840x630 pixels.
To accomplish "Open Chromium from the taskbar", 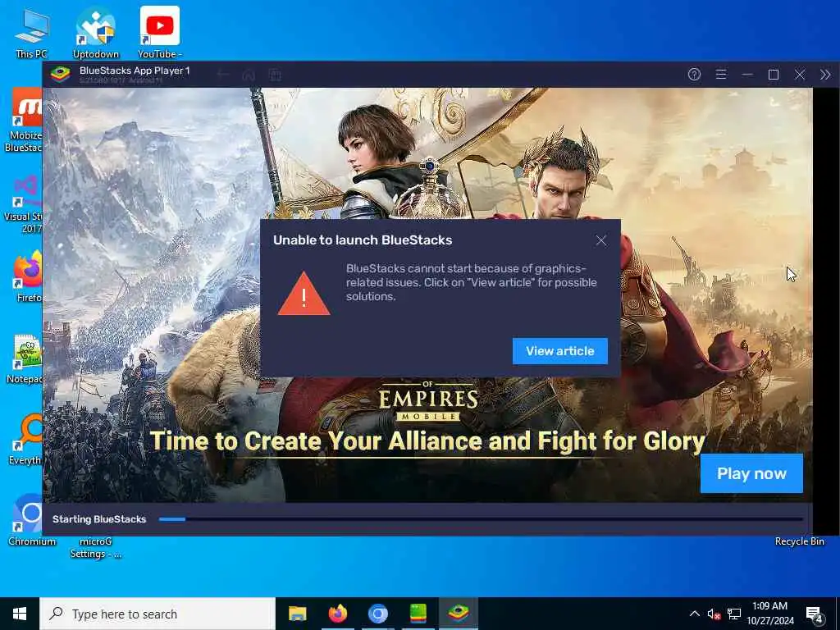I will point(377,614).
